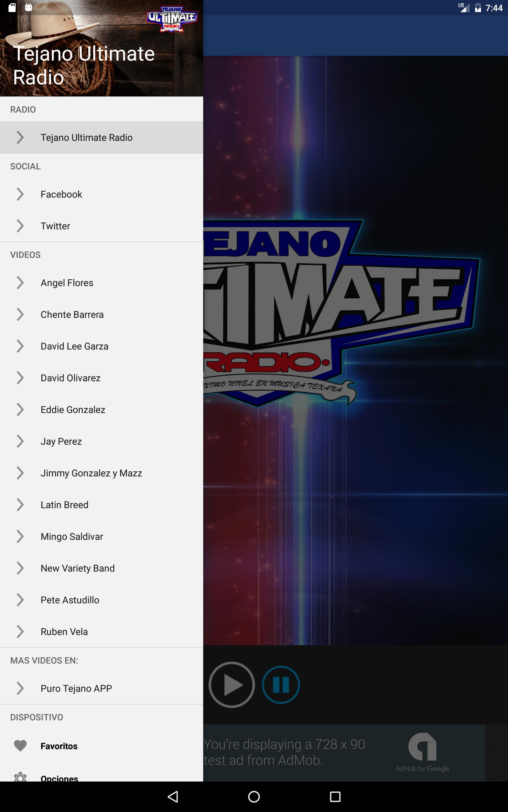
Task: Open Tejano Ultimate Radio menu item
Action: (102, 138)
